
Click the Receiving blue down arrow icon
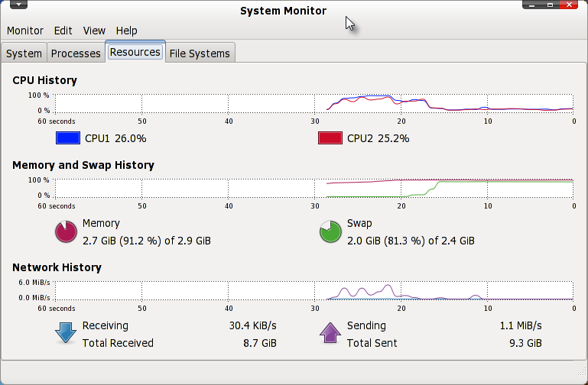(x=66, y=333)
